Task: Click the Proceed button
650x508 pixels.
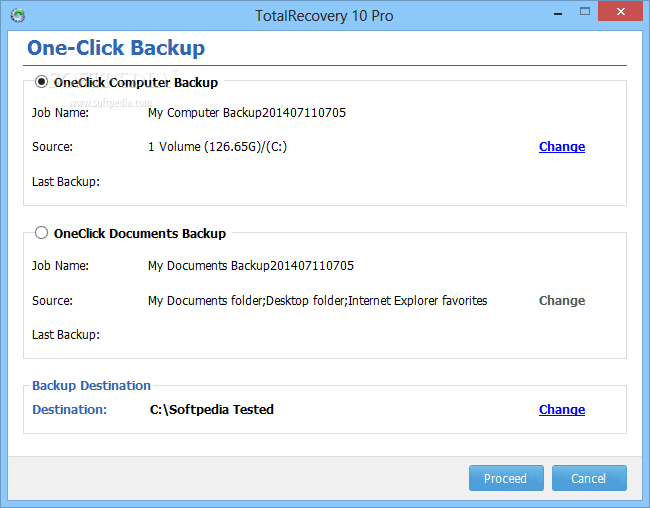Action: 506,478
